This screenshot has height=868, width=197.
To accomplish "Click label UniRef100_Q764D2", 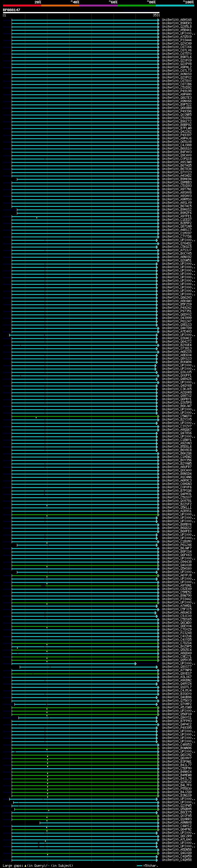I will pos(177,243).
